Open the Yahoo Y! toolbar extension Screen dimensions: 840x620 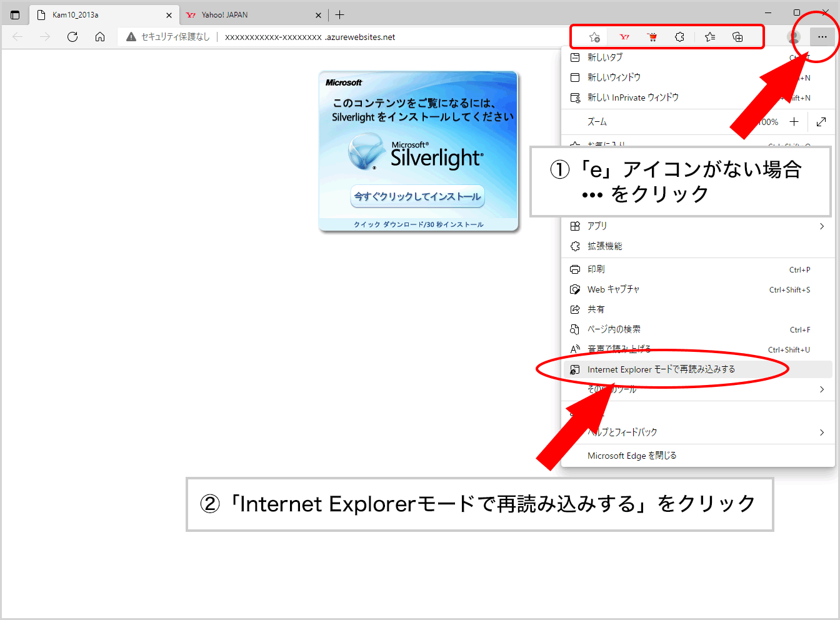(x=624, y=37)
